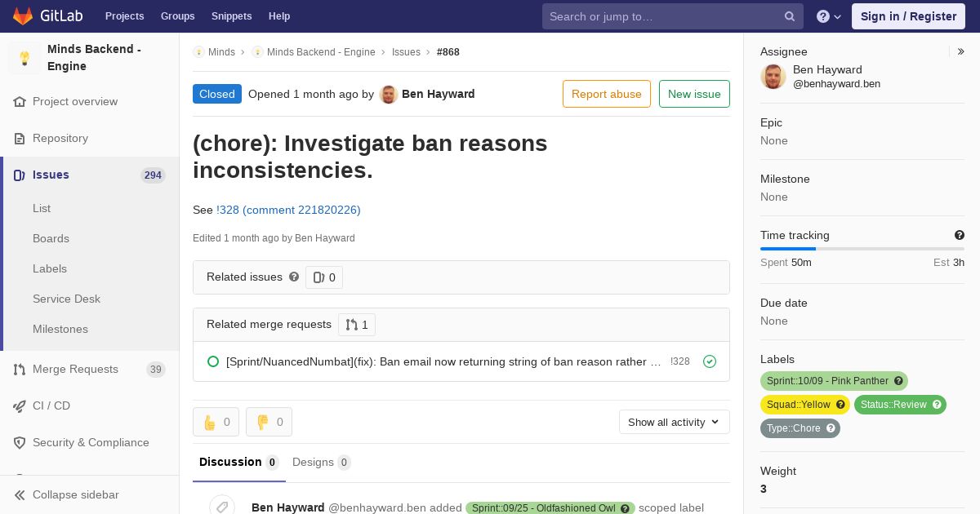This screenshot has height=514, width=980.
Task: Open the Help menu item
Action: click(279, 16)
